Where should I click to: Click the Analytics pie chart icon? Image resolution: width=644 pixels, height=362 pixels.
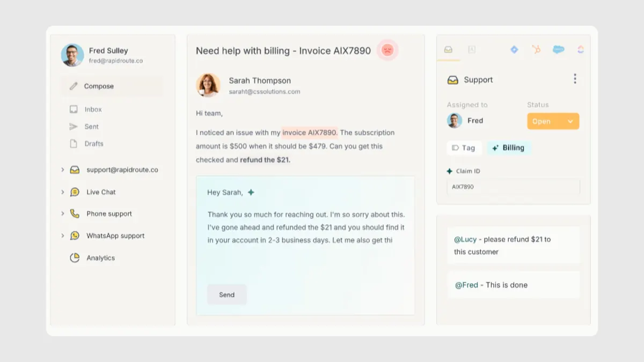[x=75, y=258]
